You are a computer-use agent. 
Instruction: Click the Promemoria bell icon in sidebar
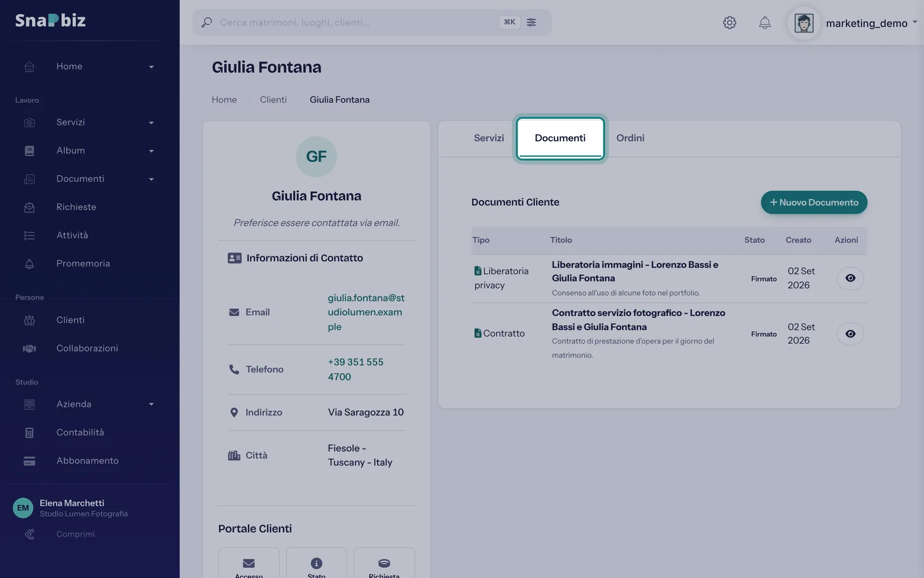(x=29, y=264)
